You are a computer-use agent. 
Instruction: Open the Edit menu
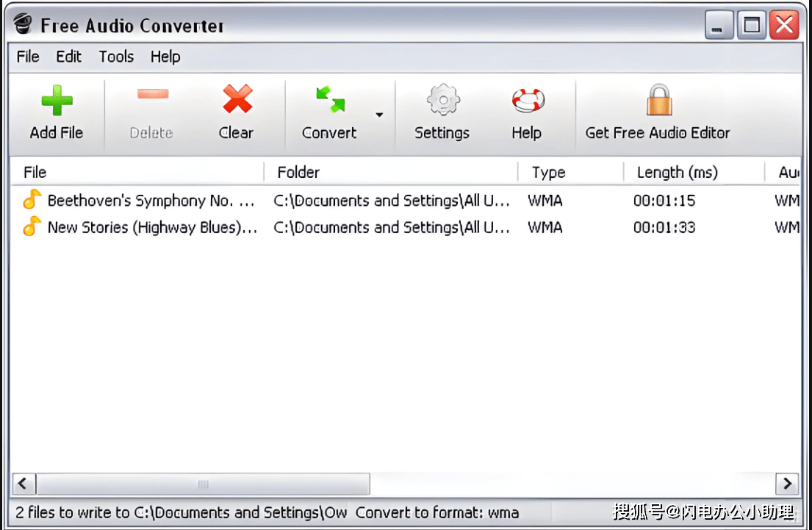[68, 57]
